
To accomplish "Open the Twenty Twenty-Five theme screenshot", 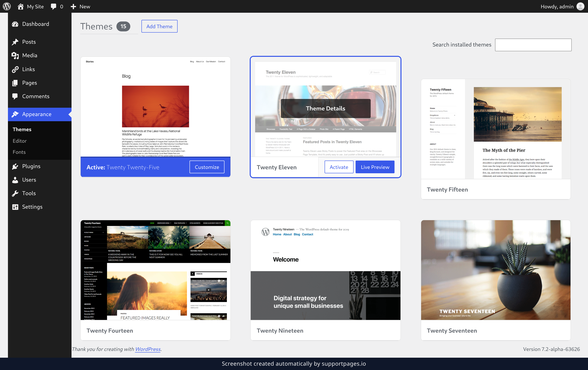I will tap(156, 107).
